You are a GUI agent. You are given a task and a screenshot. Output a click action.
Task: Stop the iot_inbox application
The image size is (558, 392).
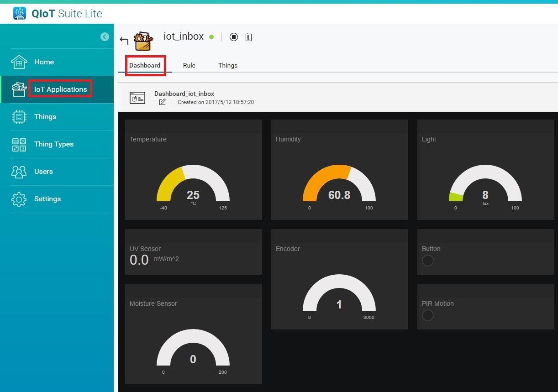(x=233, y=37)
